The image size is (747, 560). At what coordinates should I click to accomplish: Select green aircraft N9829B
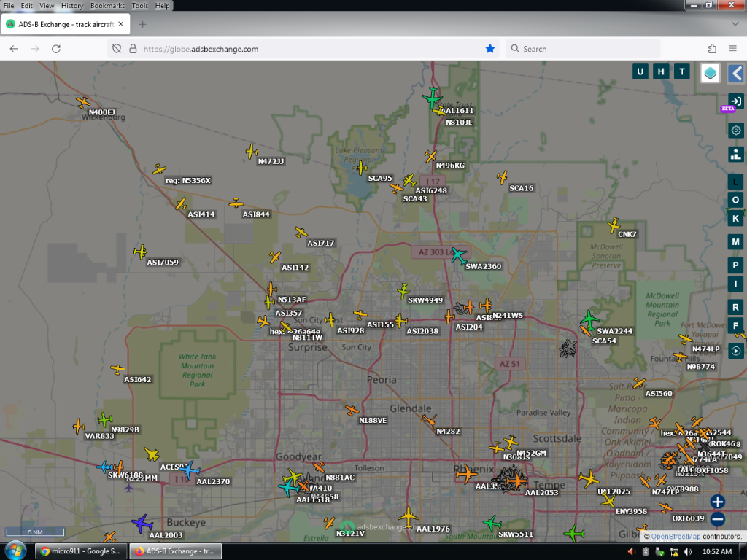[105, 419]
